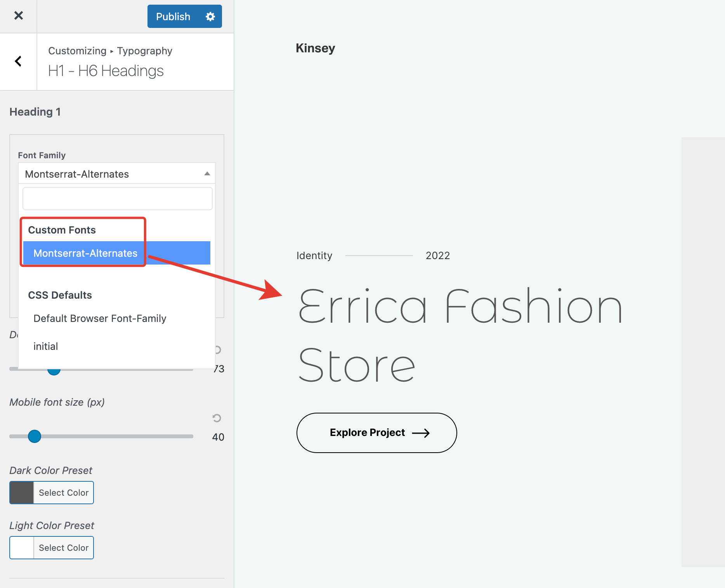Close the Customizer with the X icon
This screenshot has height=588, width=725.
(x=18, y=16)
